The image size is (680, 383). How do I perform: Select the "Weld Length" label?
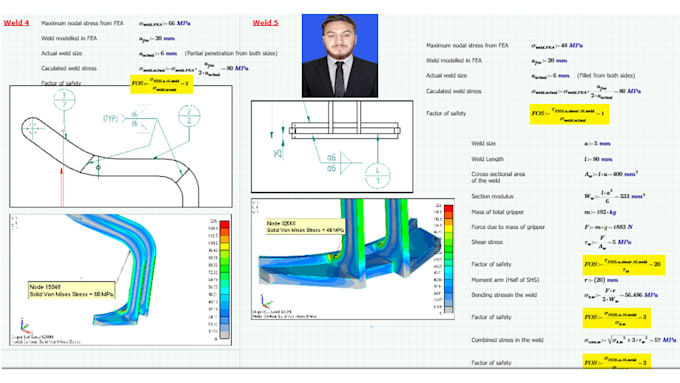(487, 159)
